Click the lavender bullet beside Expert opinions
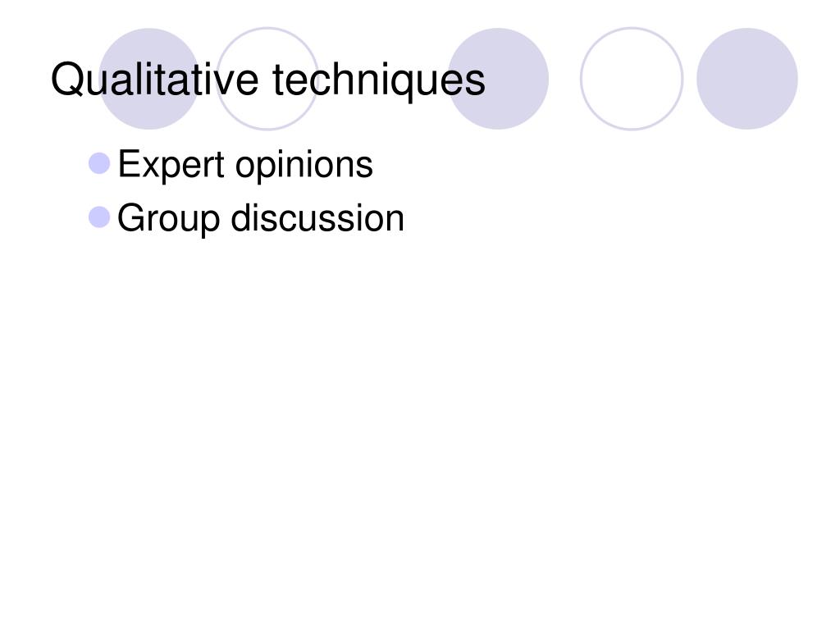Screen dimensions: 840x630 click(99, 163)
